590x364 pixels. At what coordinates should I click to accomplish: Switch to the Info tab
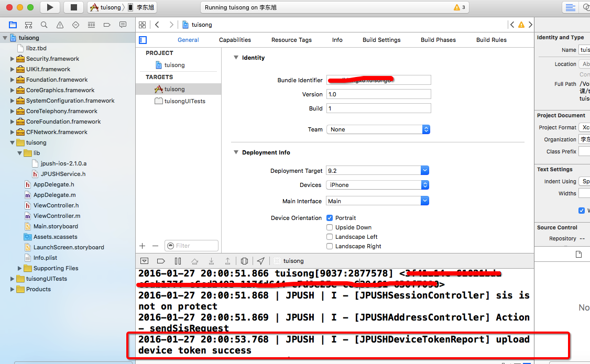[x=337, y=40]
